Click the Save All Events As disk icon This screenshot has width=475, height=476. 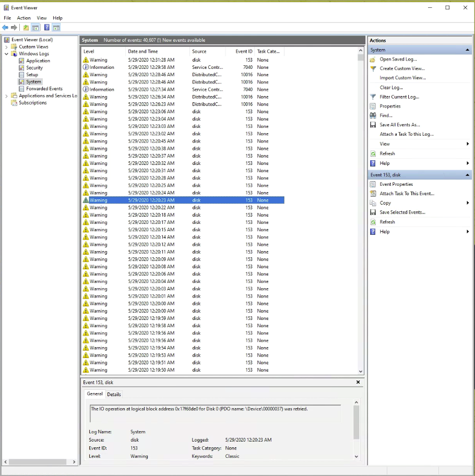373,125
